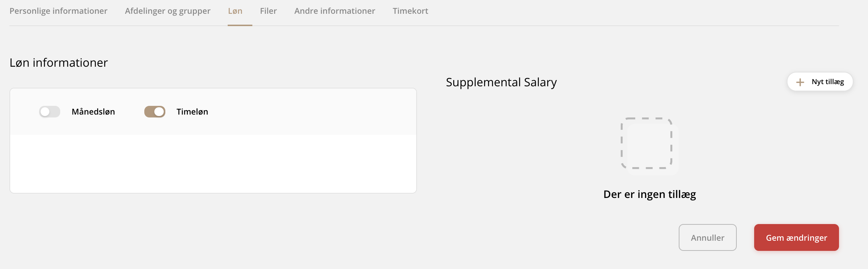
Task: Click the Månedsløn label text
Action: tap(93, 112)
